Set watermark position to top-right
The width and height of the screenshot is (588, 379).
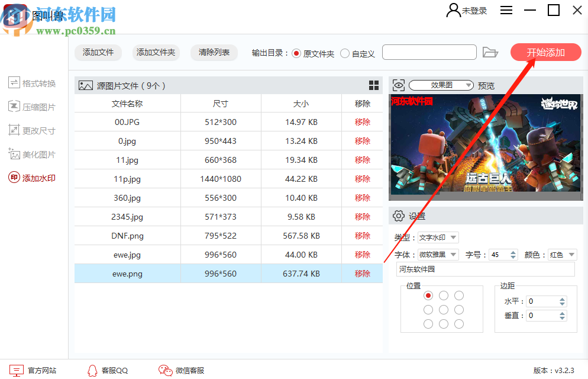click(458, 294)
